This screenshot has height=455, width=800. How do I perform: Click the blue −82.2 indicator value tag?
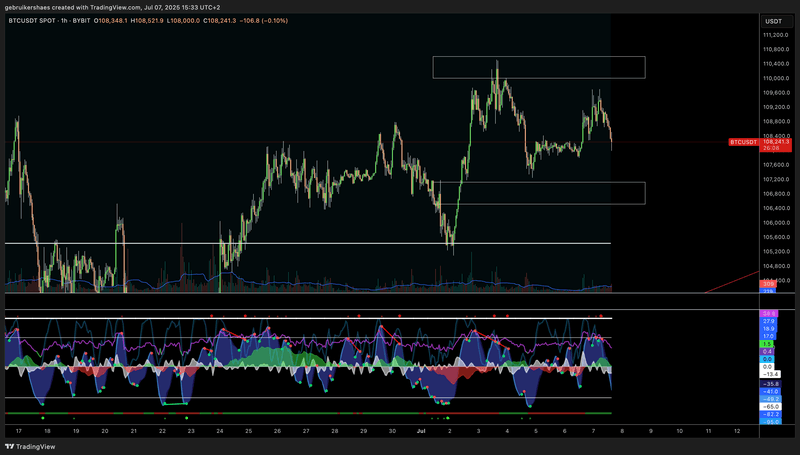click(770, 415)
